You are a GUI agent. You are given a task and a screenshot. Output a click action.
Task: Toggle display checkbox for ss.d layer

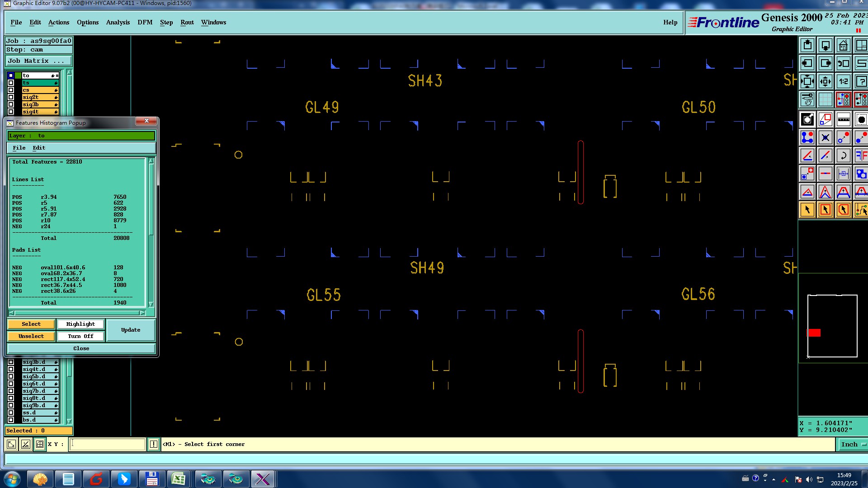pos(11,413)
